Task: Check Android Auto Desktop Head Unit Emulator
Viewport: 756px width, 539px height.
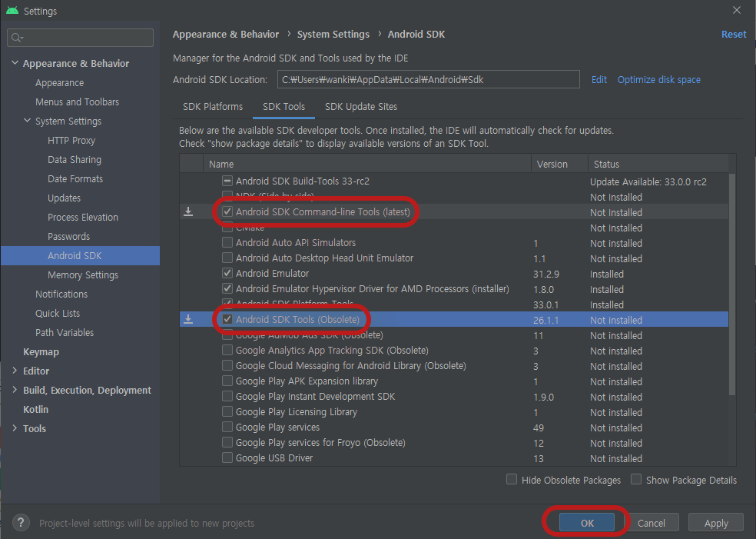Action: (x=227, y=258)
